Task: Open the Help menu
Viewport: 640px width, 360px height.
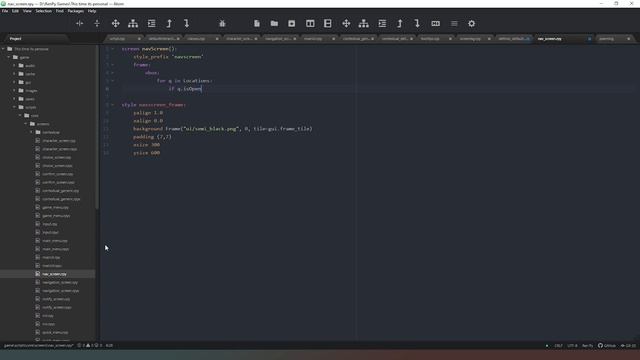Action: click(92, 11)
